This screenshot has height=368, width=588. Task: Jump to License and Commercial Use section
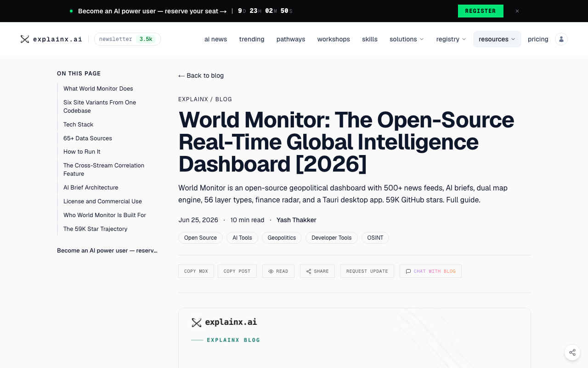[102, 201]
